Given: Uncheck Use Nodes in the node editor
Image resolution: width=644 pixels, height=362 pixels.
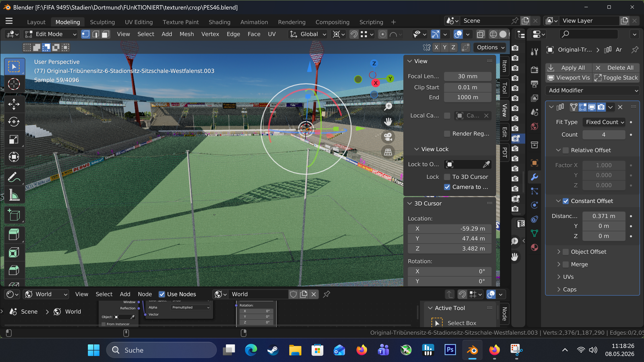Looking at the screenshot, I should coord(162,294).
